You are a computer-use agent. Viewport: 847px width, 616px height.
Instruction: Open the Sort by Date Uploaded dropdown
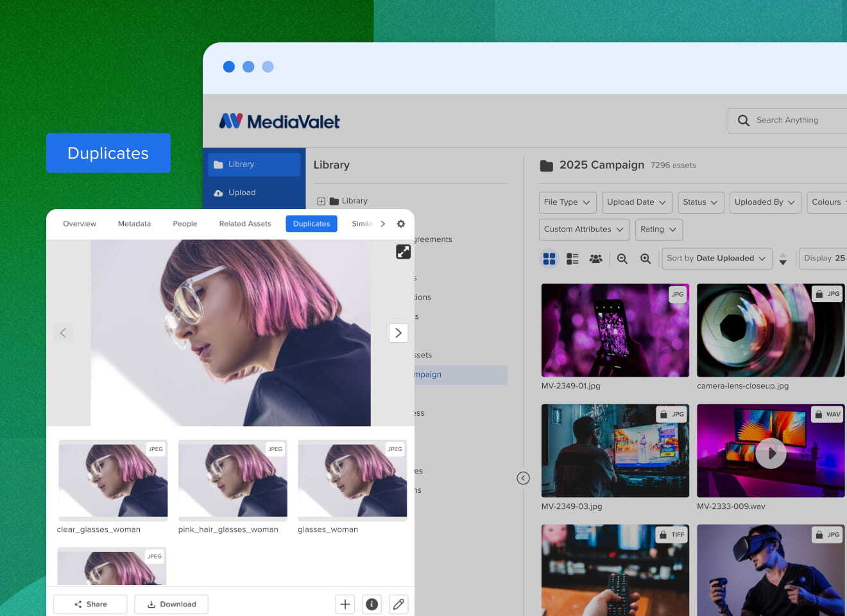(x=716, y=258)
